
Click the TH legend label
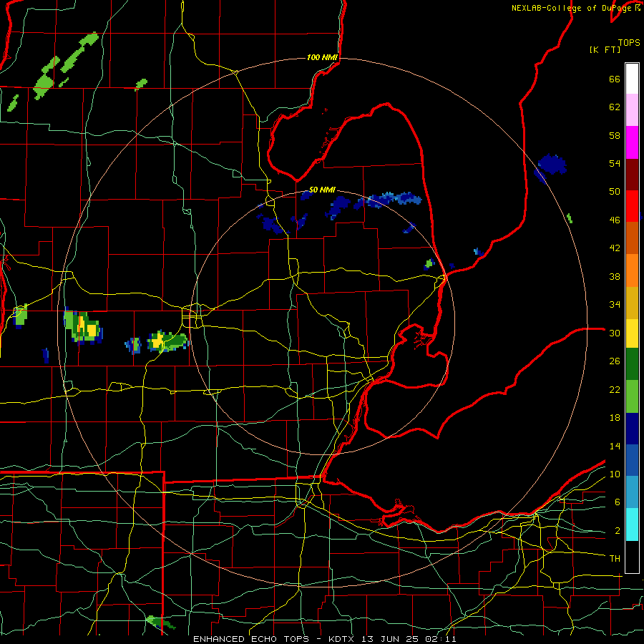[x=615, y=559]
